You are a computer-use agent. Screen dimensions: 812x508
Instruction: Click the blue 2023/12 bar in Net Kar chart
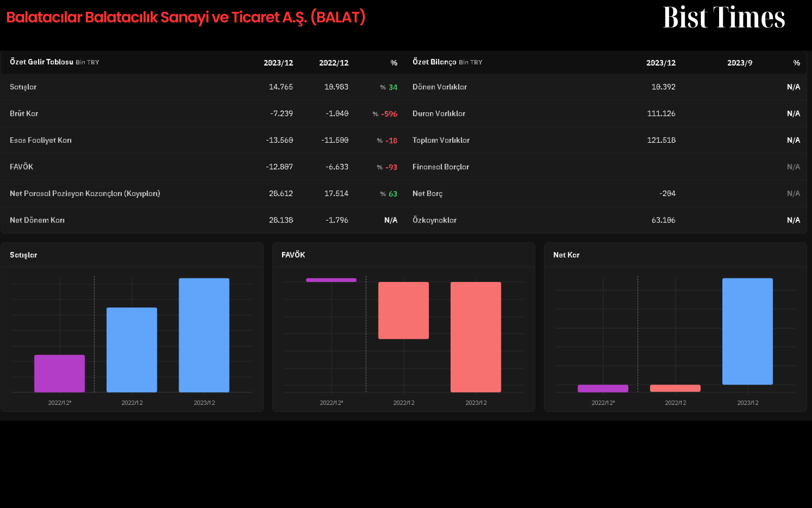pyautogui.click(x=748, y=331)
